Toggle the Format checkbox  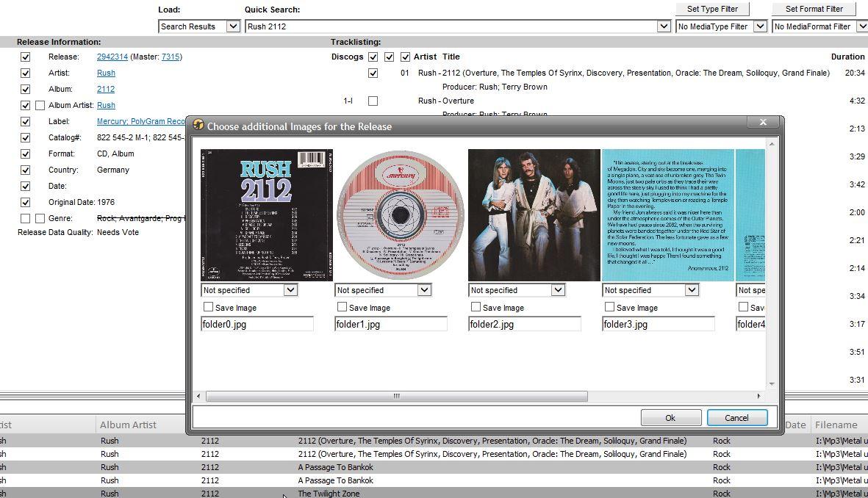(26, 154)
